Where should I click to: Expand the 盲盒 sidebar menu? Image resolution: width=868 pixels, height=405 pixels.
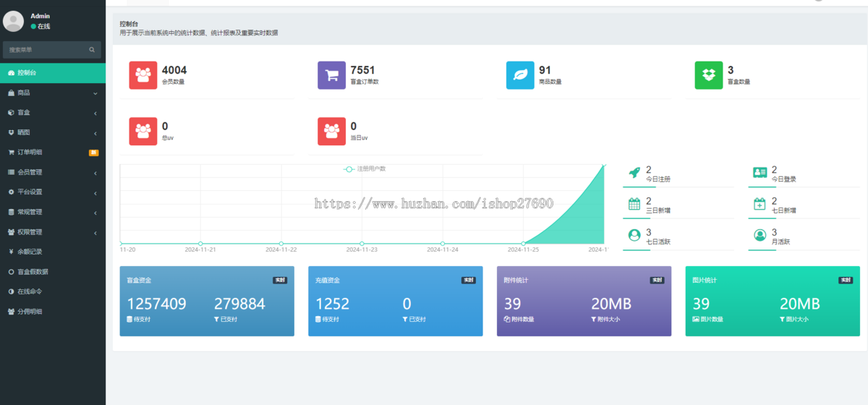pyautogui.click(x=52, y=113)
